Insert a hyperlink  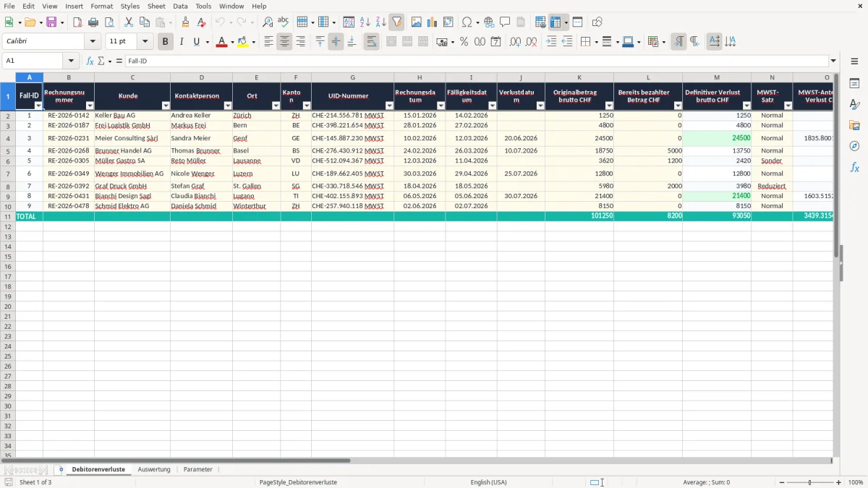pos(489,22)
